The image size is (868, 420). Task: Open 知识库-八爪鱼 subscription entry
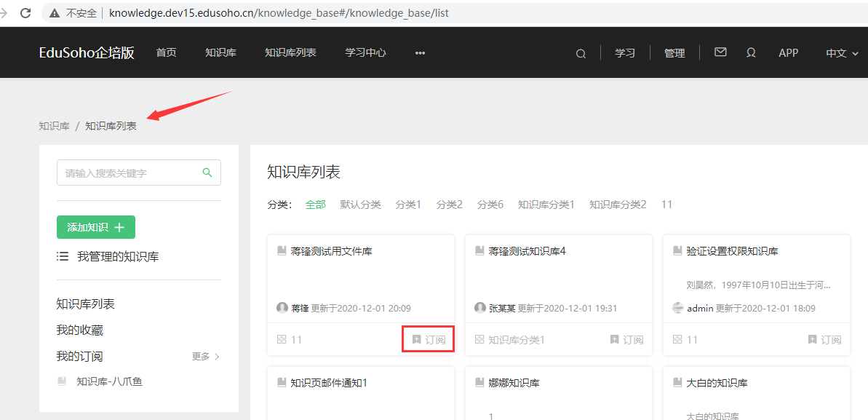(x=110, y=381)
